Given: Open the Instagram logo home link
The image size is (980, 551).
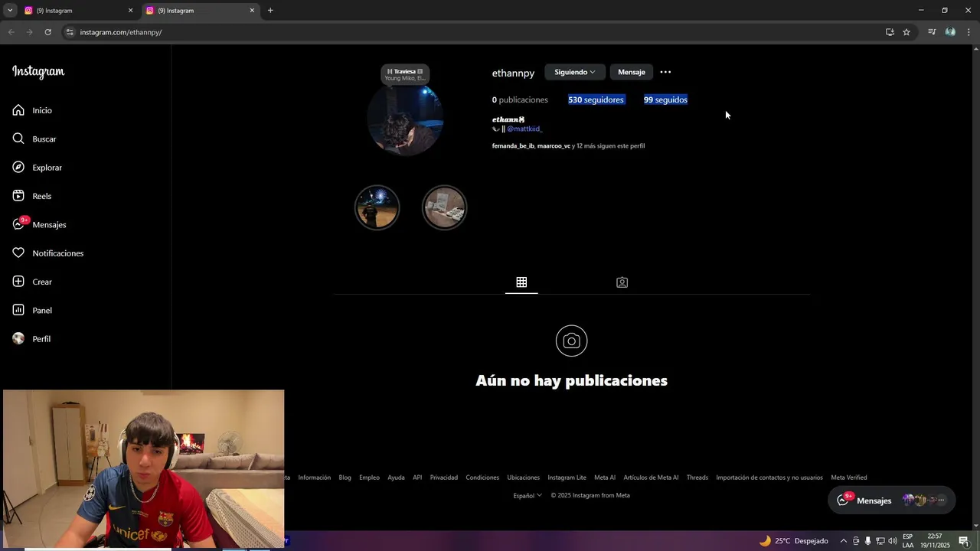Looking at the screenshot, I should pos(38,72).
